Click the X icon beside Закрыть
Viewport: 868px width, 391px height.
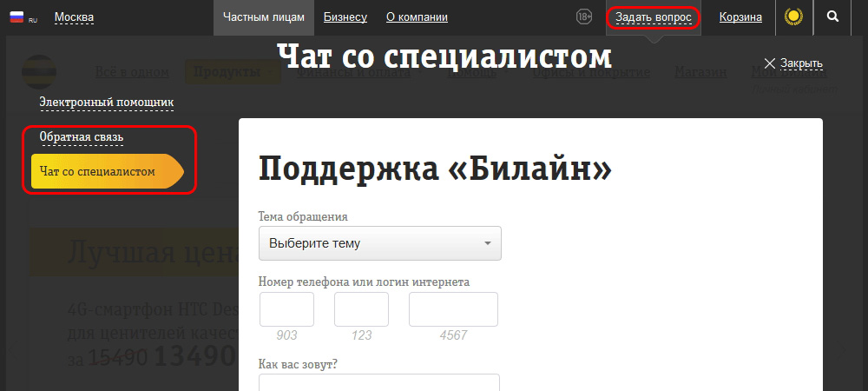(x=769, y=63)
